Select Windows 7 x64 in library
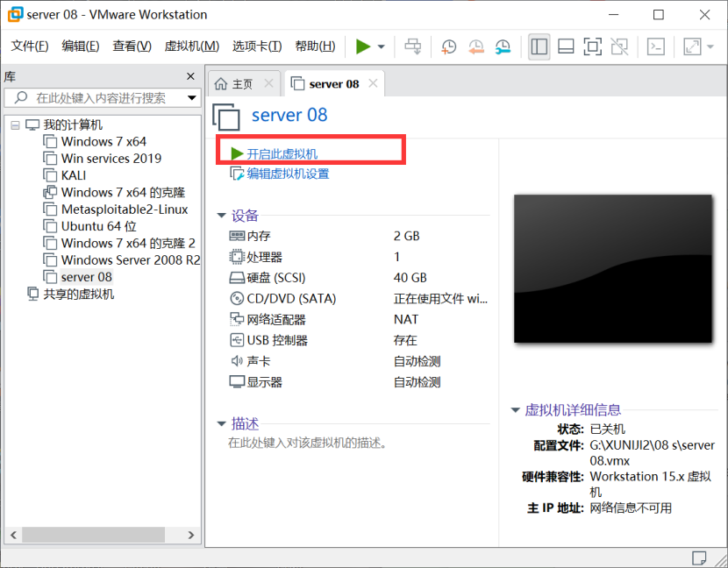Viewport: 728px width, 568px height. point(103,141)
